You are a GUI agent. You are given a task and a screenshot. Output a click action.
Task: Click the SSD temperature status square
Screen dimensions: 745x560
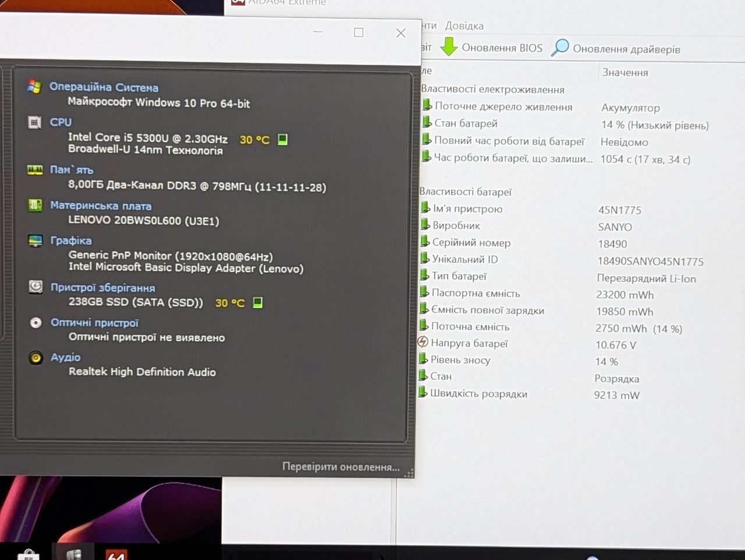coord(258,302)
